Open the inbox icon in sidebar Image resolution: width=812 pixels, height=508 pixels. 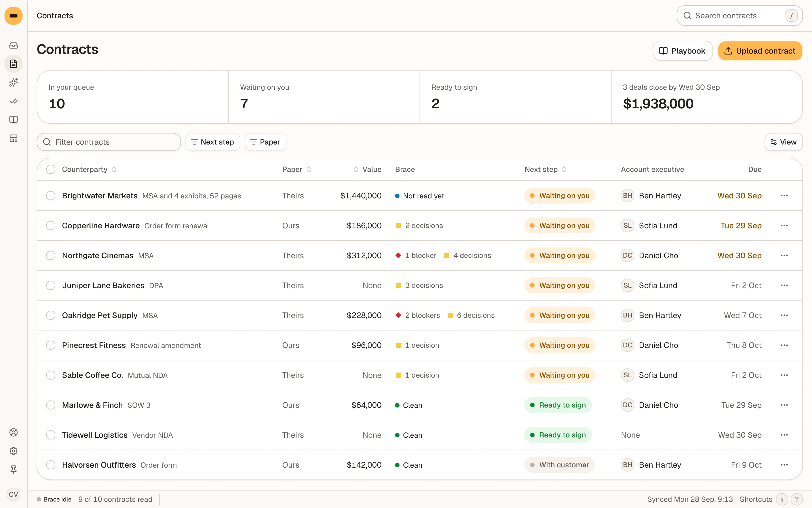(x=14, y=45)
